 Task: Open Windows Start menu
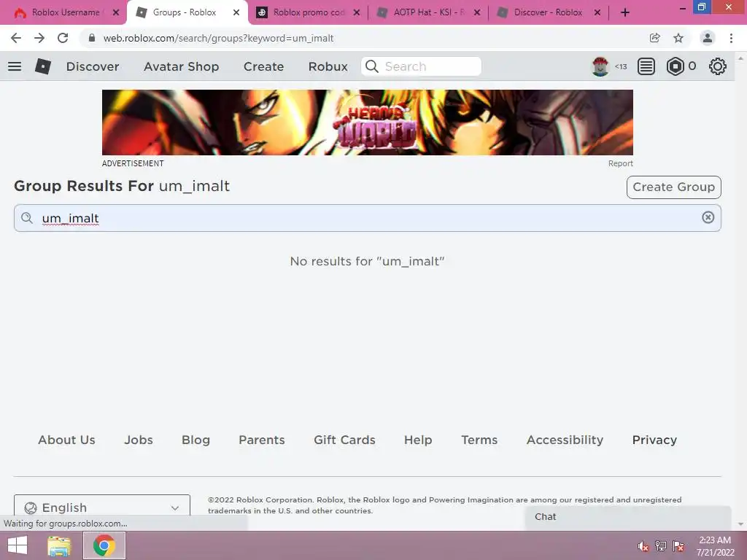(18, 545)
